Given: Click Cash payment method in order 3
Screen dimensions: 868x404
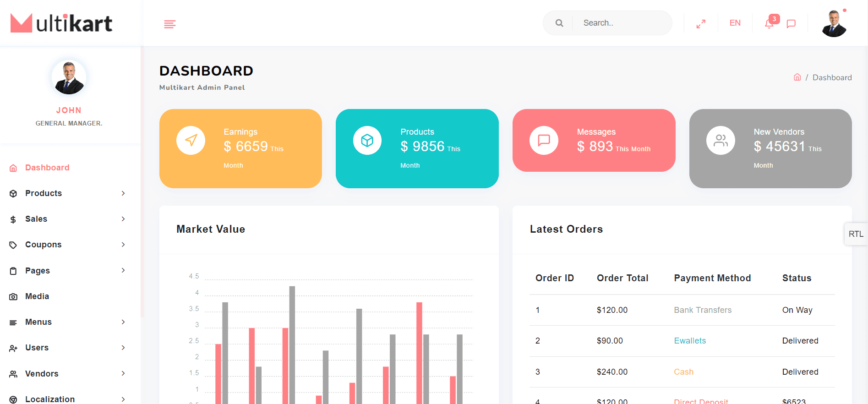Looking at the screenshot, I should (x=683, y=372).
